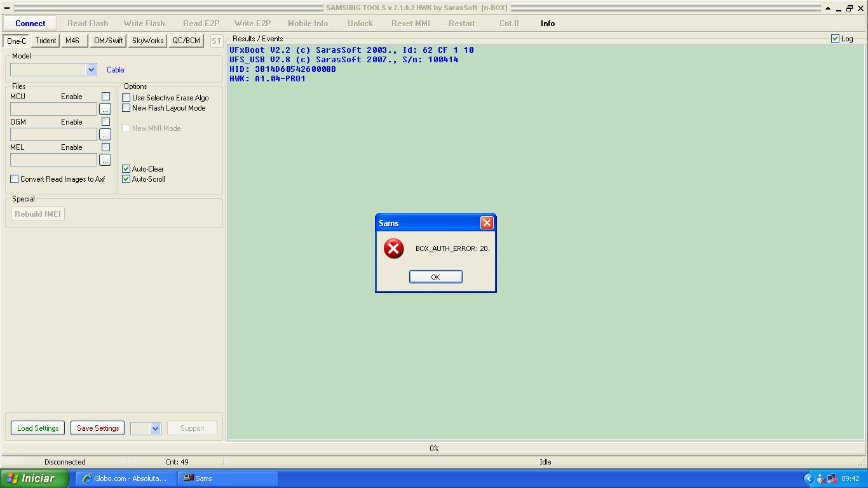Click into the MCU file path field
This screenshot has height=488, width=868.
tap(53, 109)
